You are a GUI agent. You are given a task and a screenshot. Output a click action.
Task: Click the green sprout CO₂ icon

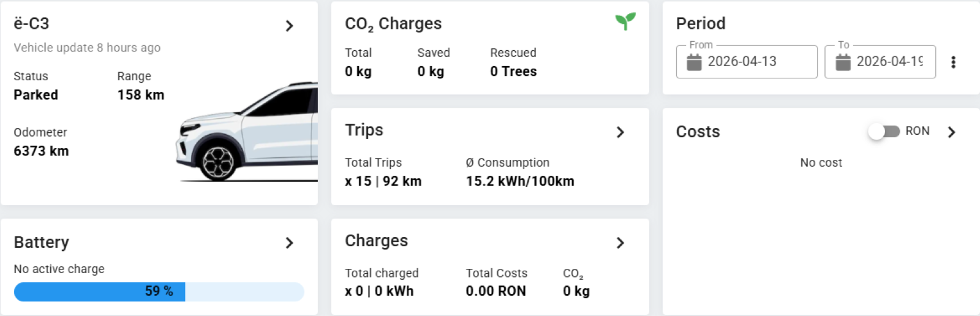click(625, 21)
